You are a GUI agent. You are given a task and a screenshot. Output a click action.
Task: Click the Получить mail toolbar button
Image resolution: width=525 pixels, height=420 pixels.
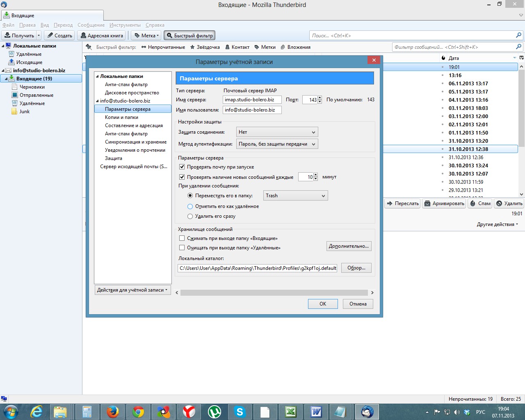pyautogui.click(x=19, y=36)
